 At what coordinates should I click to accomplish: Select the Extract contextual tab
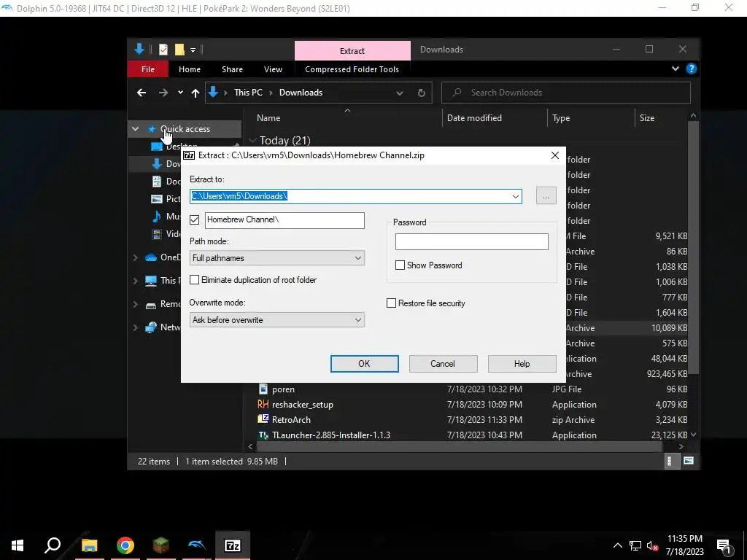(x=352, y=51)
